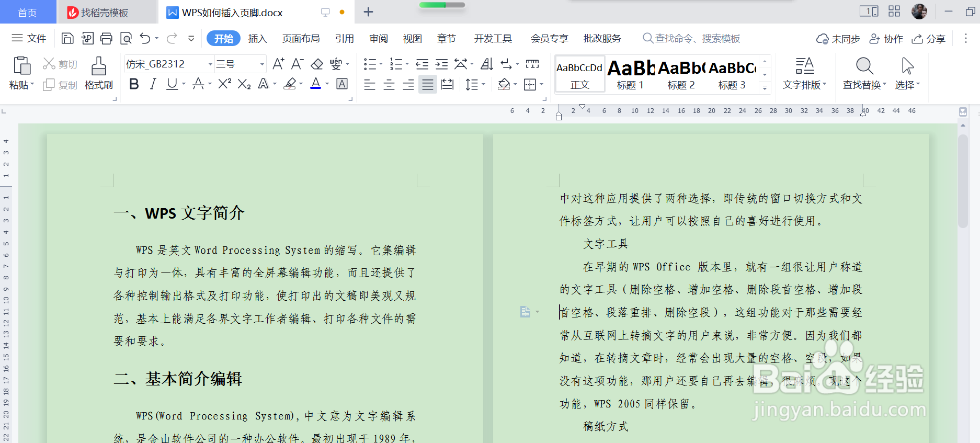
Task: Click the Print preview icon
Action: pyautogui.click(x=126, y=38)
